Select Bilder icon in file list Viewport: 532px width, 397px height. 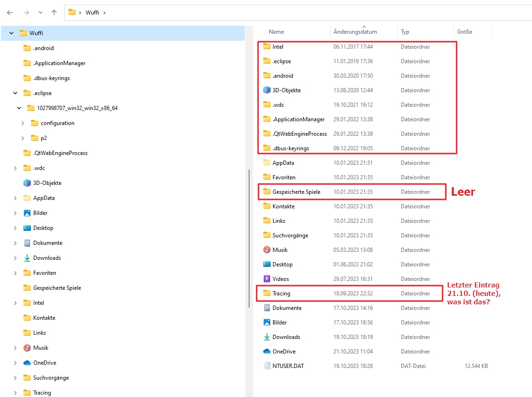coord(267,323)
